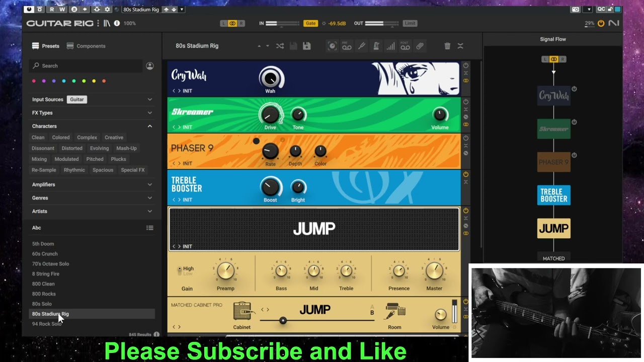Expand the Input Sources section
Image resolution: width=644 pixels, height=362 pixels.
pos(150,100)
